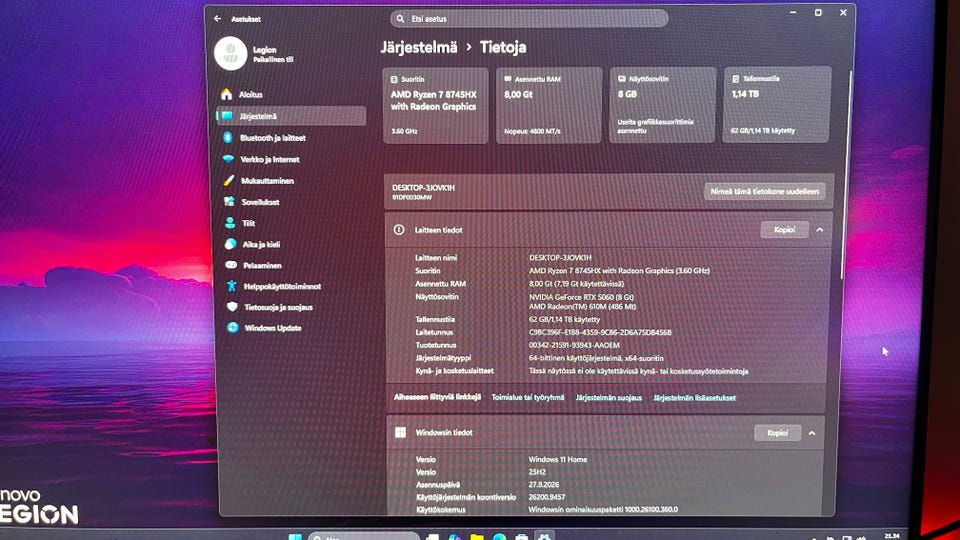Viewport: 960px width, 540px height.
Task: Select Windows 11 Home version text
Action: coord(558,459)
